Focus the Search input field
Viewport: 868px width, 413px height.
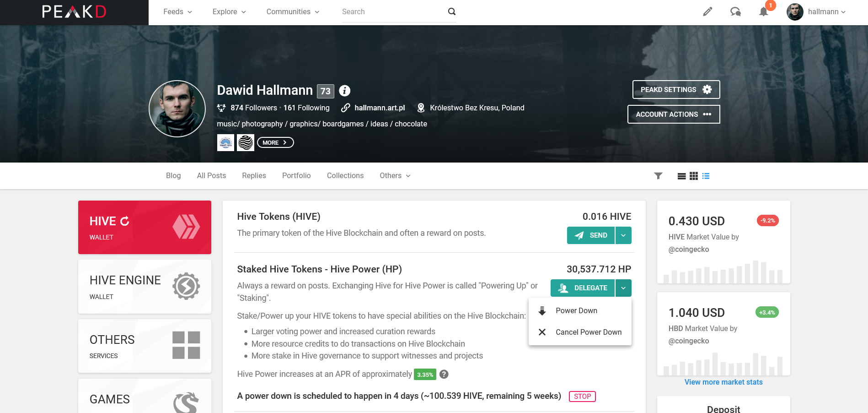click(393, 12)
